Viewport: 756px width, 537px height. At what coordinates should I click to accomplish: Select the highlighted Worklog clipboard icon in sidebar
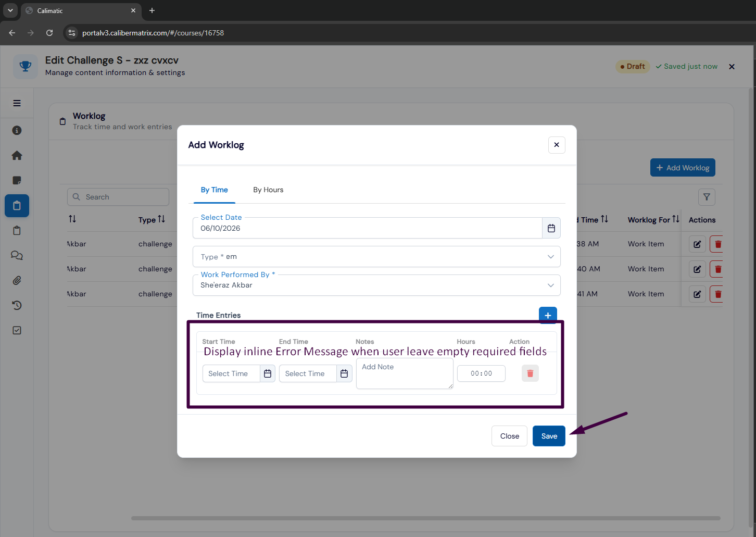(17, 206)
